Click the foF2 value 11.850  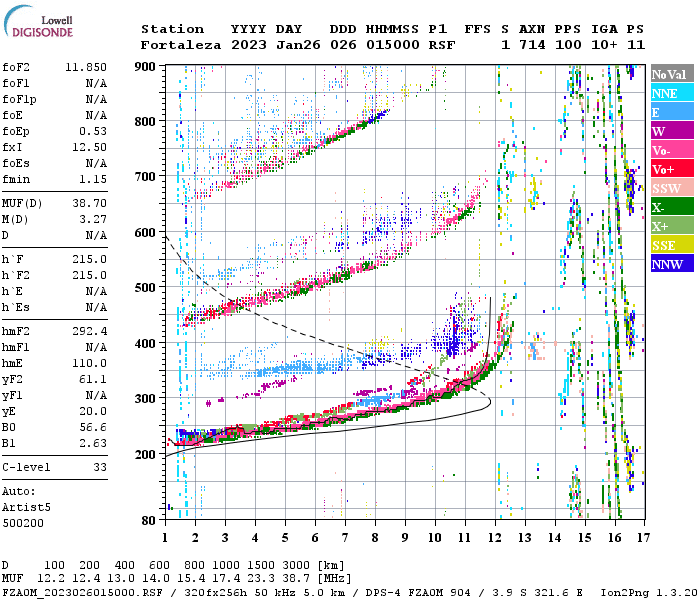[86, 67]
